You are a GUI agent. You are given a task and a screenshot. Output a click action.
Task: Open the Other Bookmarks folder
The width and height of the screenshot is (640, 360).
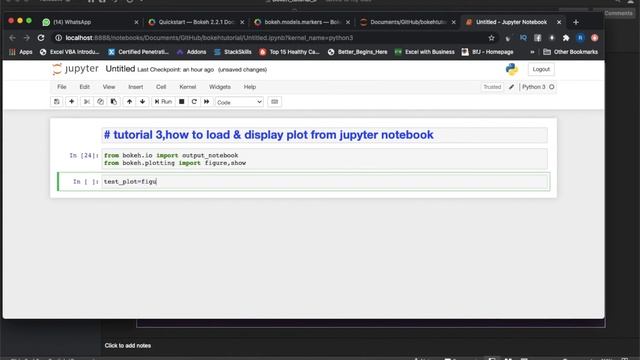[571, 52]
